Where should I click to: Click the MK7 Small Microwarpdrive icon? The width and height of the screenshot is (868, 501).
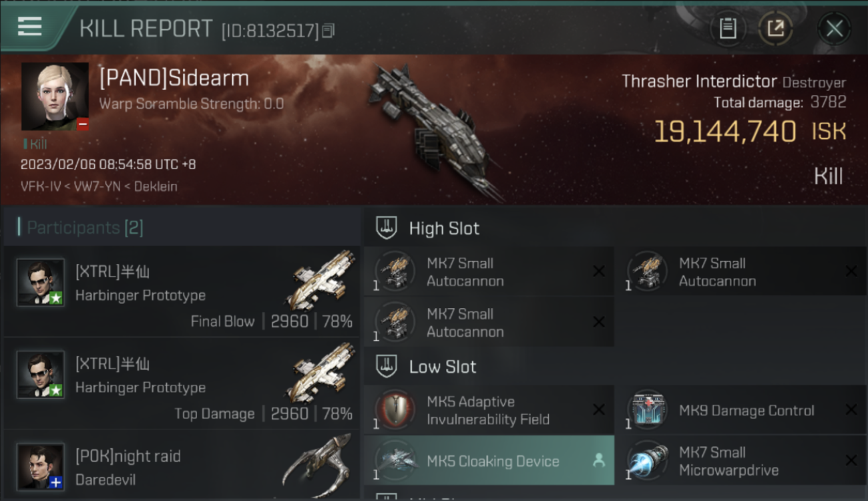[x=648, y=461]
